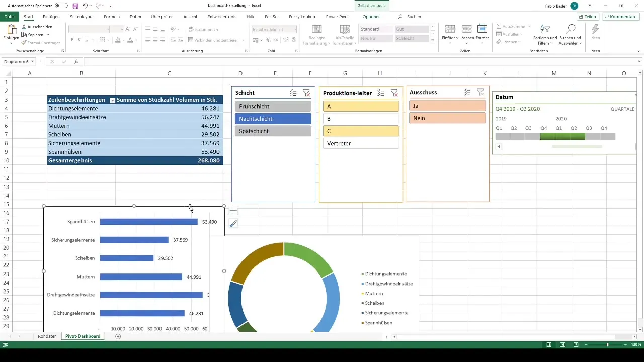Select Ja in Ausschuss slicer

pos(448,106)
